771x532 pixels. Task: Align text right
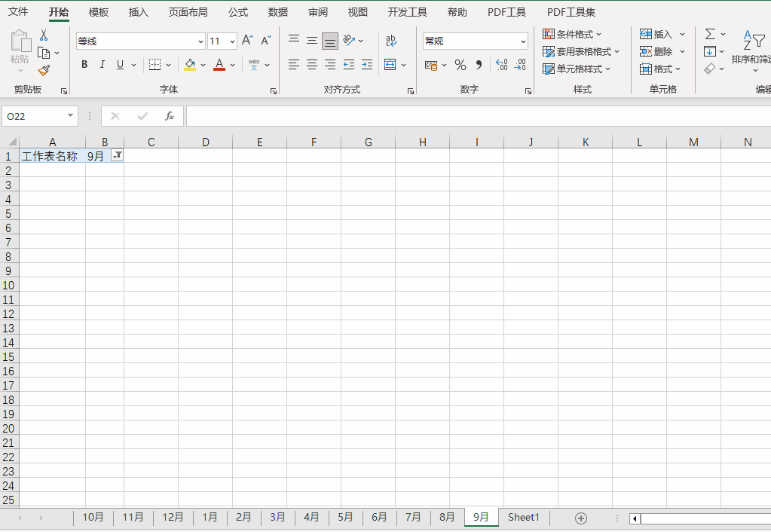[x=330, y=64]
